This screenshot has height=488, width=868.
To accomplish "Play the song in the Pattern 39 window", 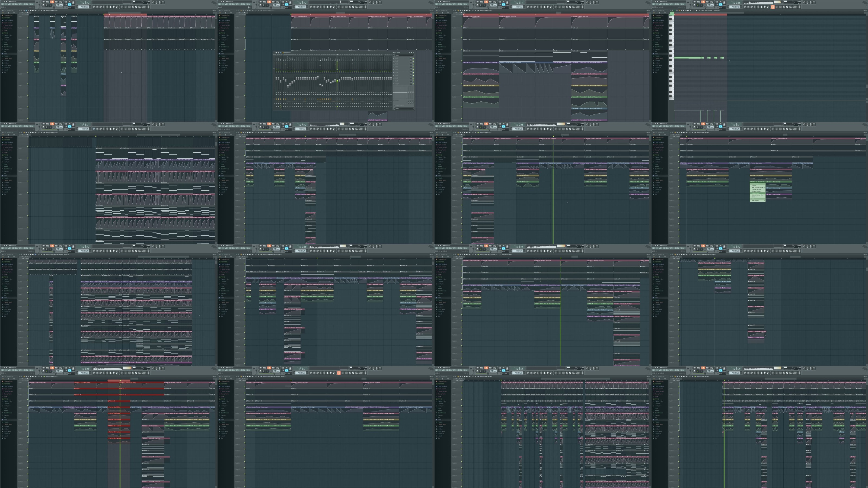I will [46, 5].
